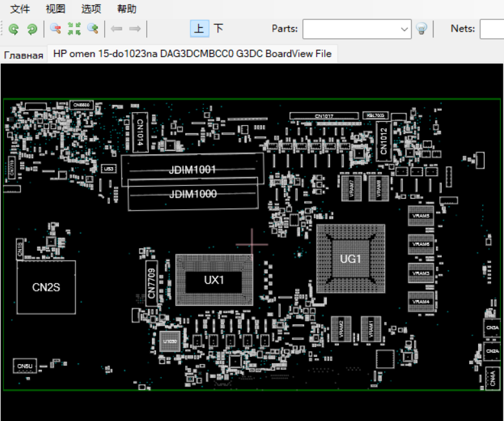Screen dimensions: 504x421
Task: Select the JDIM1001 memory slot component
Action: (192, 170)
